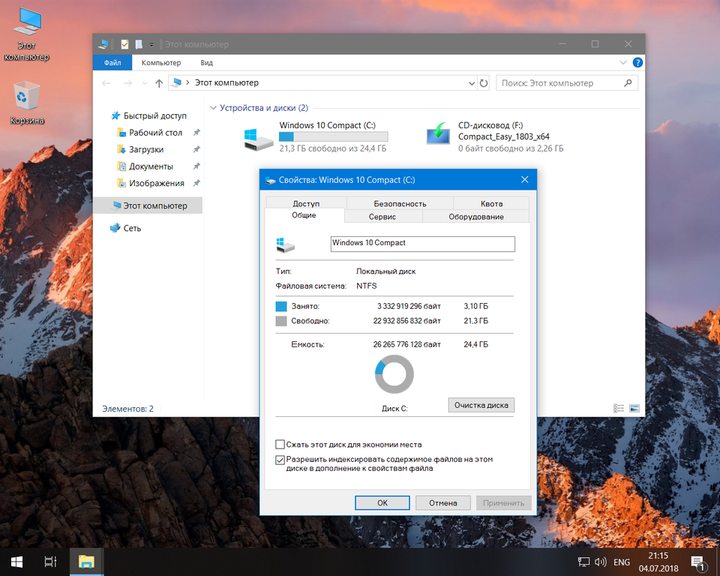Image resolution: width=720 pixels, height=576 pixels.
Task: Click the pin icon beside 'Рабочий стол'
Action: (x=197, y=133)
